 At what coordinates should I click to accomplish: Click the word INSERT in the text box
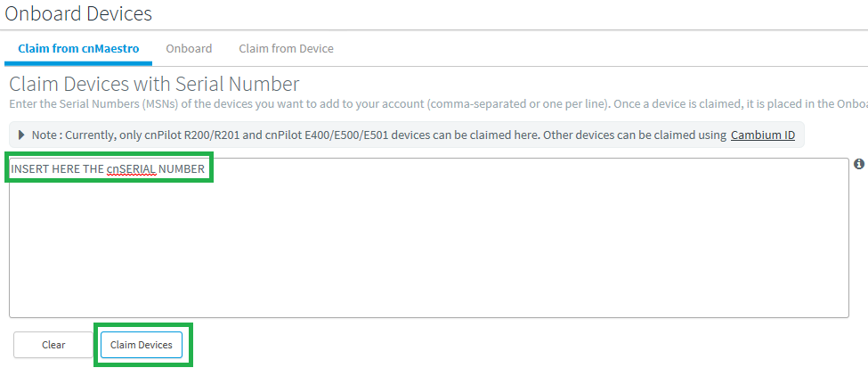(x=29, y=168)
